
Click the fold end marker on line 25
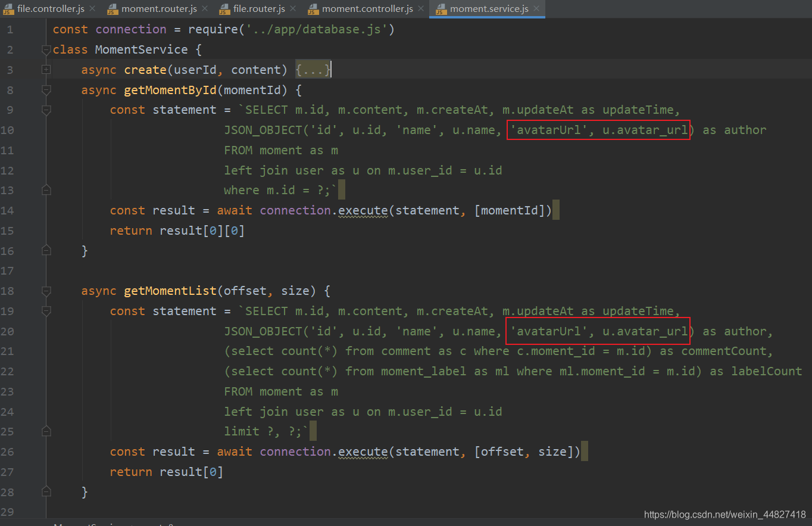coord(46,431)
